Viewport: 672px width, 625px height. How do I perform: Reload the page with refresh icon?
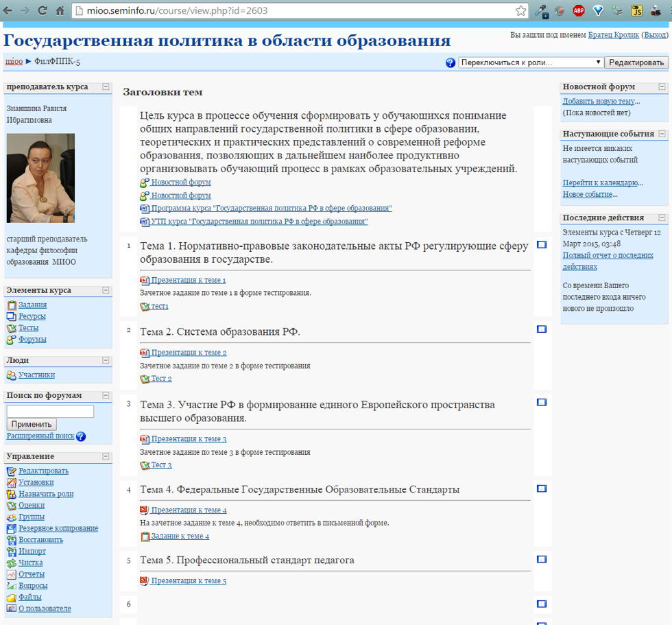[43, 10]
